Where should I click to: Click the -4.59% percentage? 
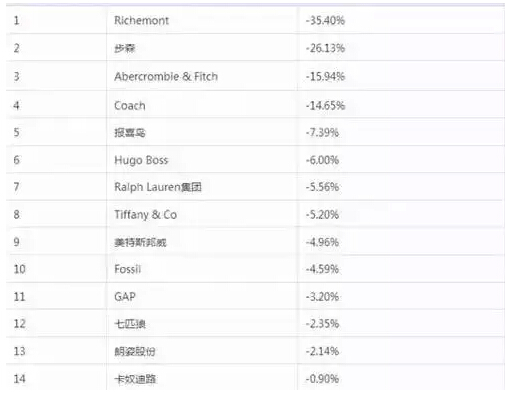click(322, 269)
